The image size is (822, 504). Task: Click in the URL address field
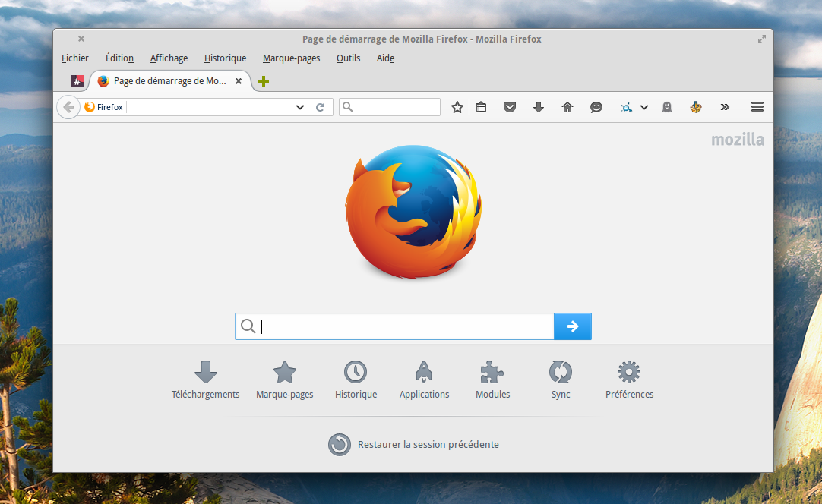click(210, 107)
